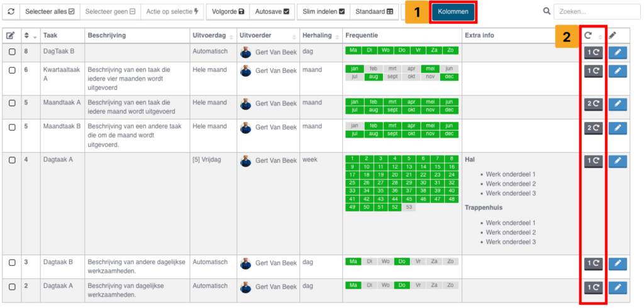
Task: Click the grey week 53 cell
Action: [410, 207]
